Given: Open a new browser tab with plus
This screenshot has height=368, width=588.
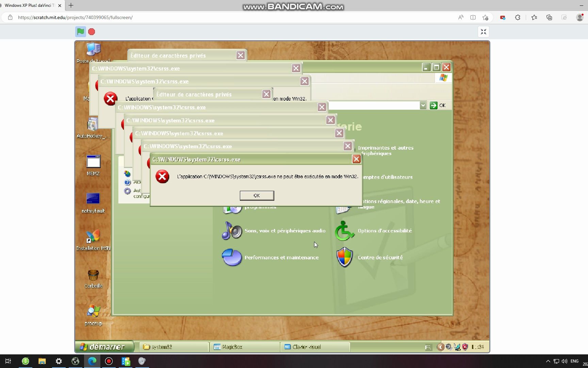Looking at the screenshot, I should (x=71, y=5).
